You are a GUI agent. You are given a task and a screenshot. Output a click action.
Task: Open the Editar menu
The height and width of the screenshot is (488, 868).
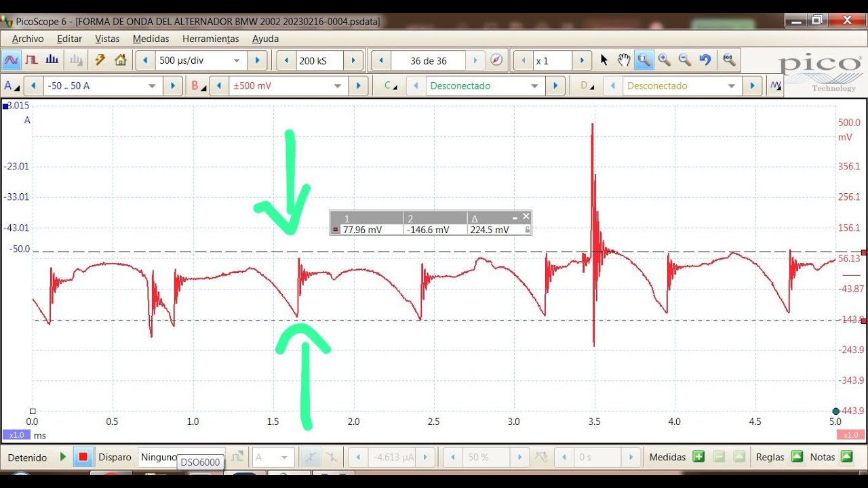pyautogui.click(x=70, y=39)
